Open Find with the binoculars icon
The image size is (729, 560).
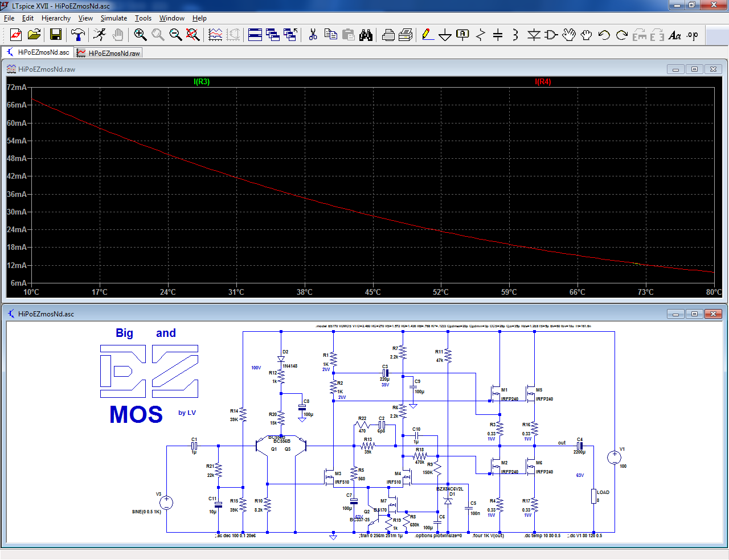[x=366, y=35]
